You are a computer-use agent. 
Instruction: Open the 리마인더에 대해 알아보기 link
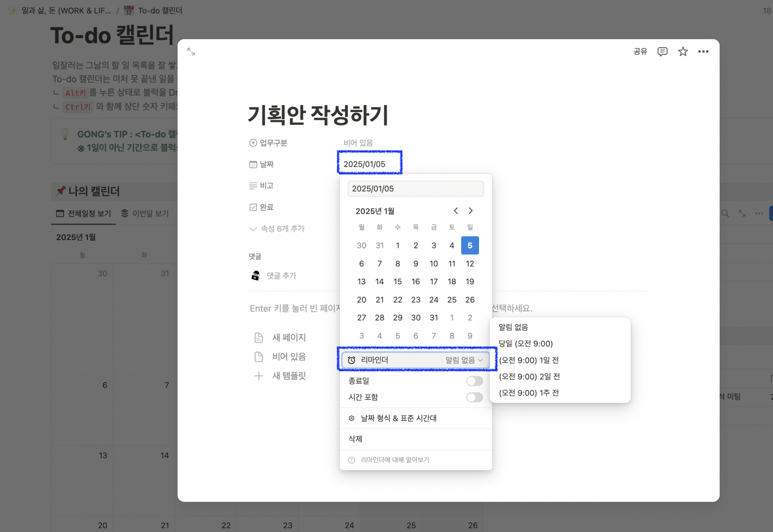(x=394, y=460)
